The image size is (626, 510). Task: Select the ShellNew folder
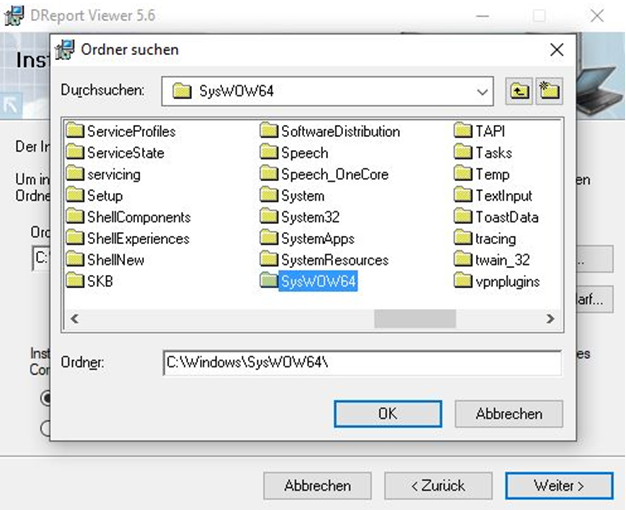pyautogui.click(x=105, y=260)
